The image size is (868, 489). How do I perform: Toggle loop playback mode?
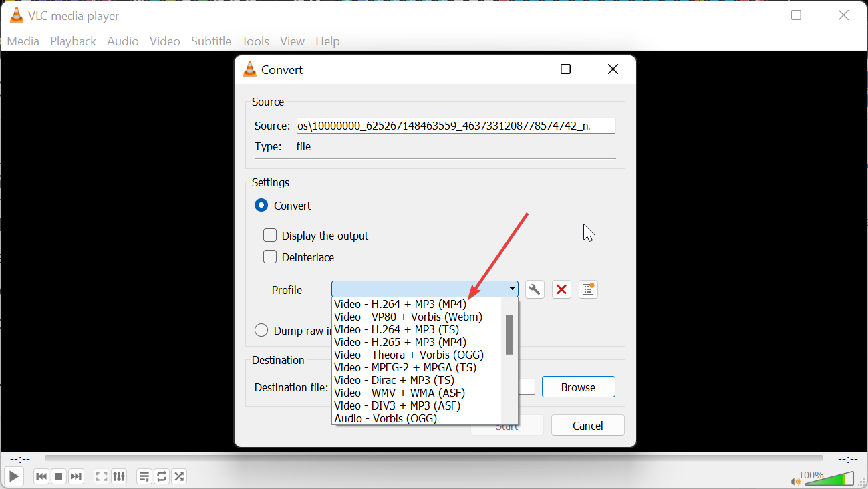pos(162,476)
